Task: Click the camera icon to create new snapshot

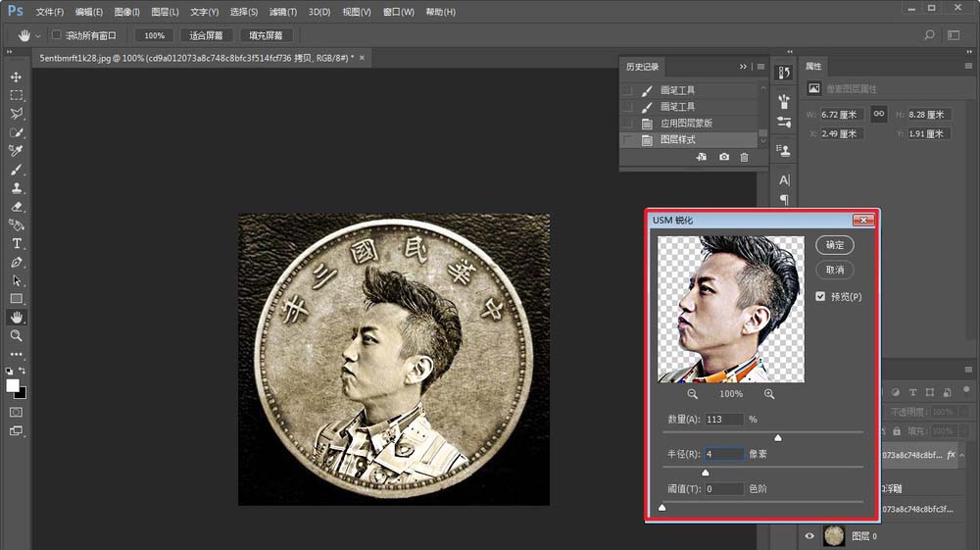Action: (724, 157)
